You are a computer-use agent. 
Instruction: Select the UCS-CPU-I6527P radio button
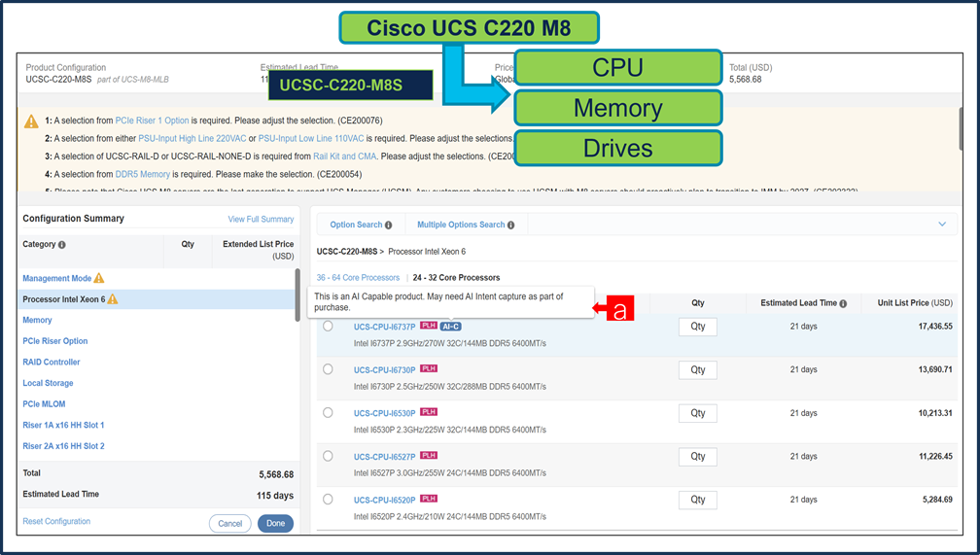[328, 456]
